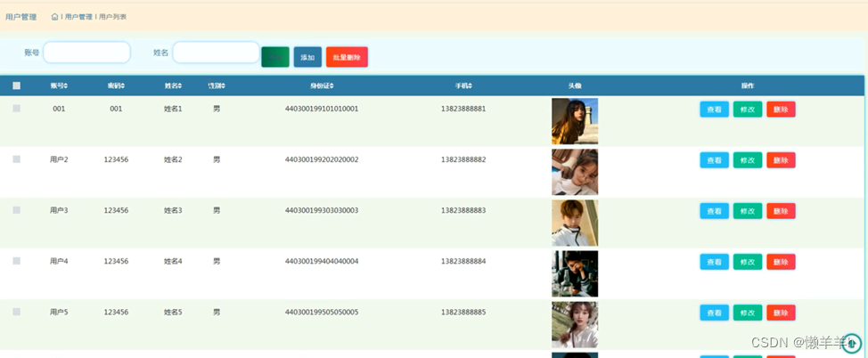Click the 添加 button
868x358 pixels.
click(307, 57)
